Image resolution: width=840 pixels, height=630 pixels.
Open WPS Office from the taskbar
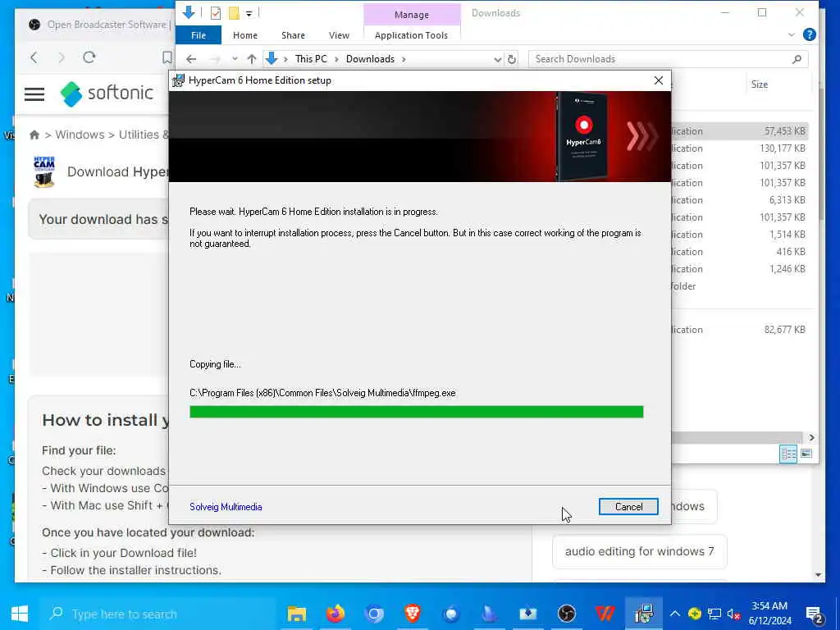pyautogui.click(x=605, y=614)
